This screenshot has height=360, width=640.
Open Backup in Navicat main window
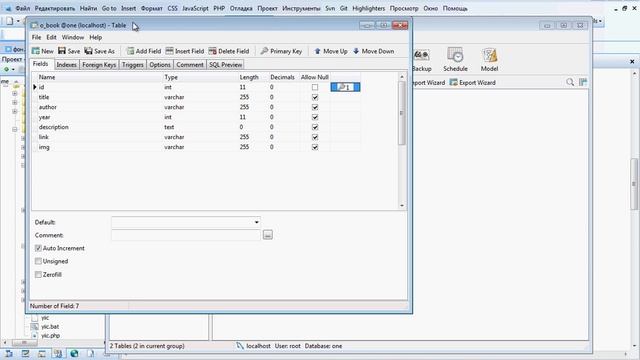coord(422,60)
